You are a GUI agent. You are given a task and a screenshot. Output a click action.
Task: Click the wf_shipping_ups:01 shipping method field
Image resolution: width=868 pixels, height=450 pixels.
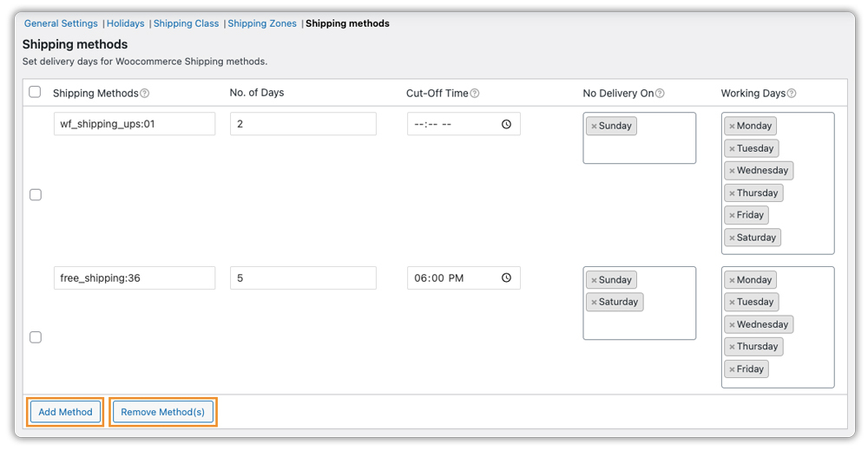point(135,124)
